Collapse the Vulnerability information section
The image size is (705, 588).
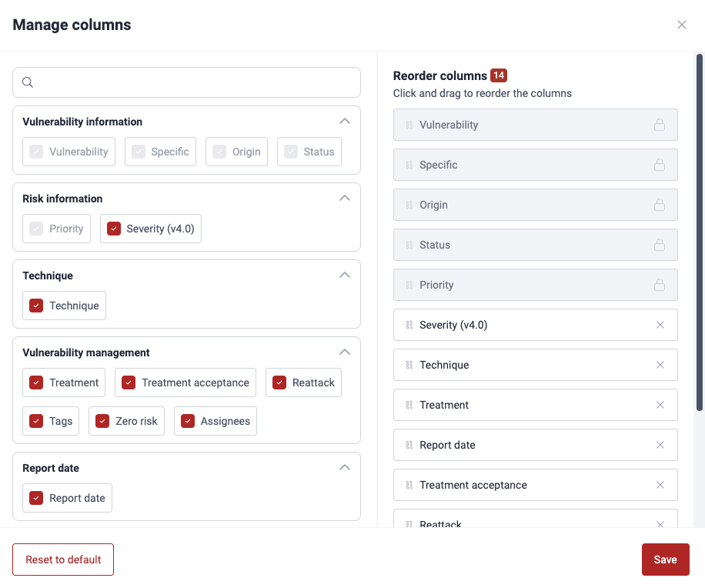345,121
